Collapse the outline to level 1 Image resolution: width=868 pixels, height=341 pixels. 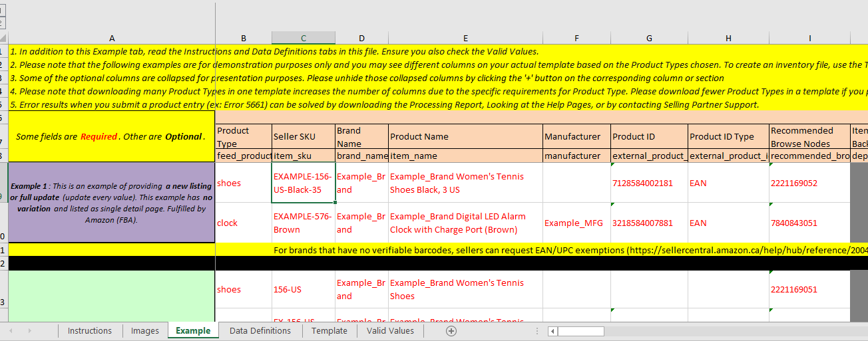tap(3, 11)
